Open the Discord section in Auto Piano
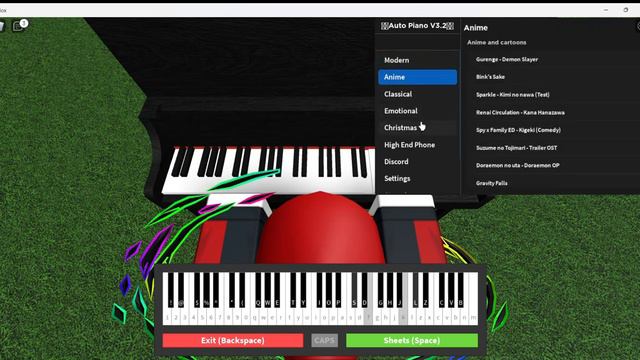The image size is (640, 360). coord(417,162)
